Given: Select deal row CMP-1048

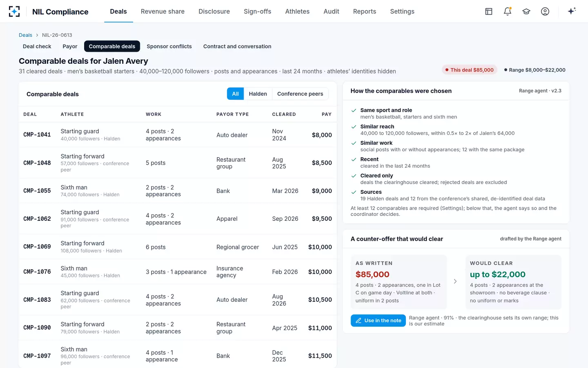Looking at the screenshot, I should (178, 163).
